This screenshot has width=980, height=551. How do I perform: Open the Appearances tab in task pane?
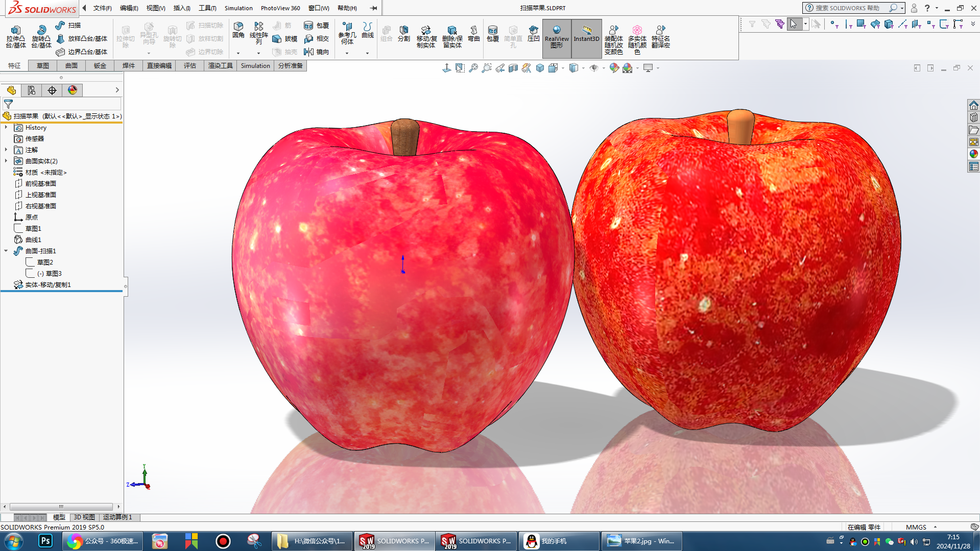pyautogui.click(x=974, y=154)
